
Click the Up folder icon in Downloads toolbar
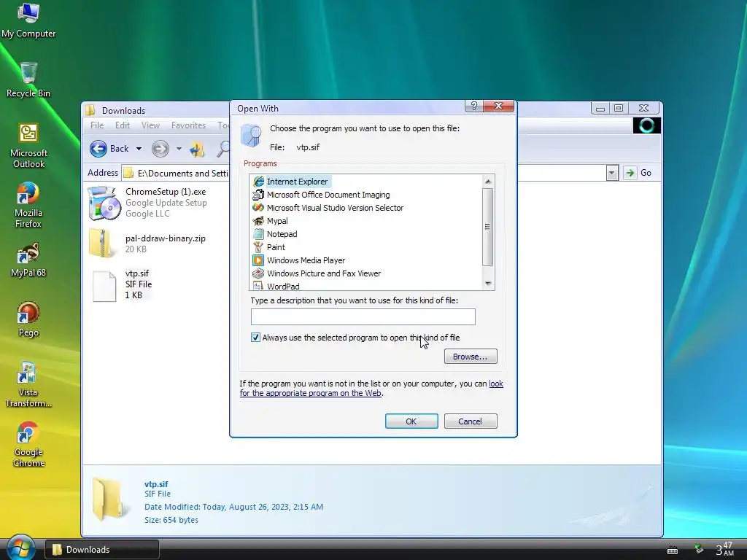pyautogui.click(x=197, y=149)
